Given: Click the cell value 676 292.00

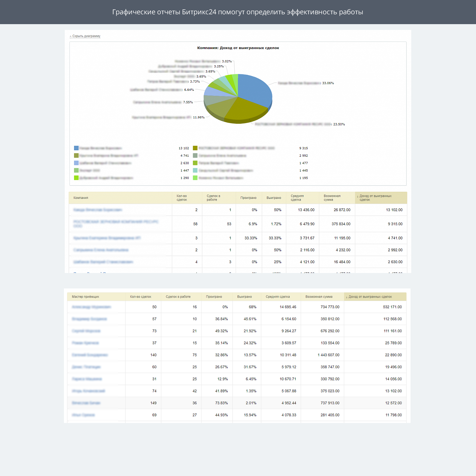Looking at the screenshot, I should 330,331.
